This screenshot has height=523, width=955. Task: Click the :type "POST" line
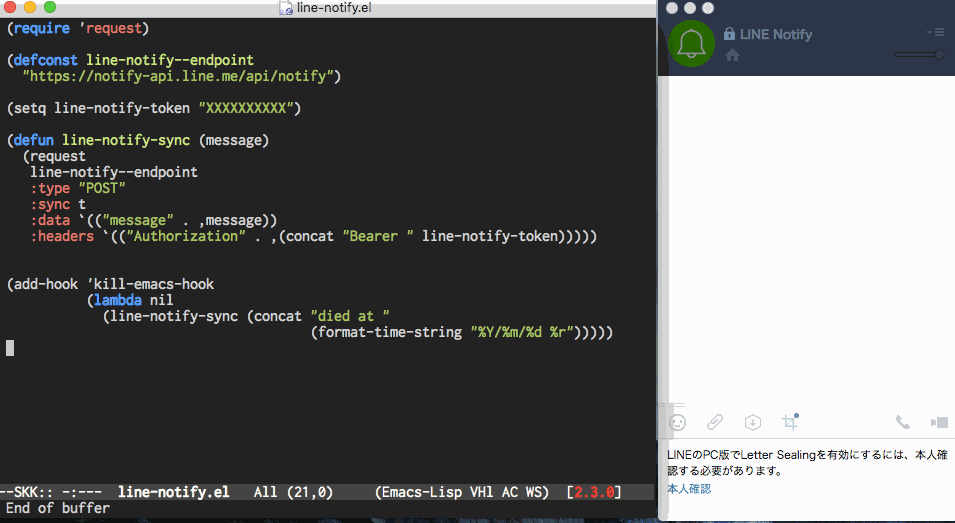78,188
